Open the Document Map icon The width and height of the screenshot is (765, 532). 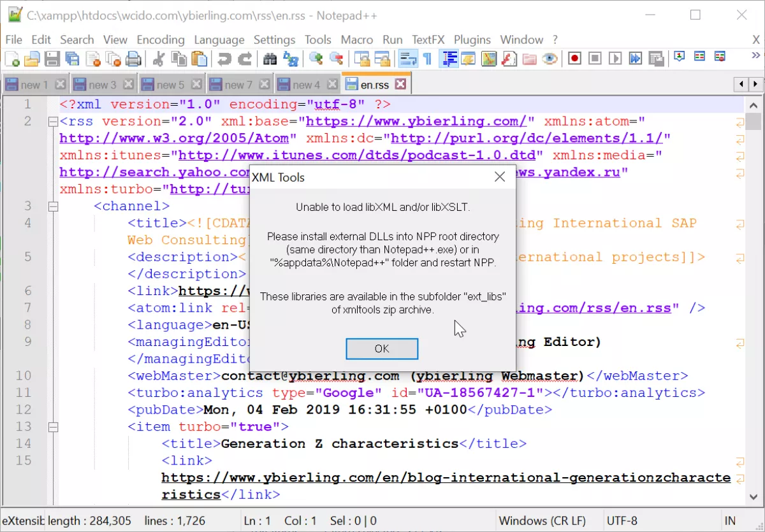[x=489, y=59]
